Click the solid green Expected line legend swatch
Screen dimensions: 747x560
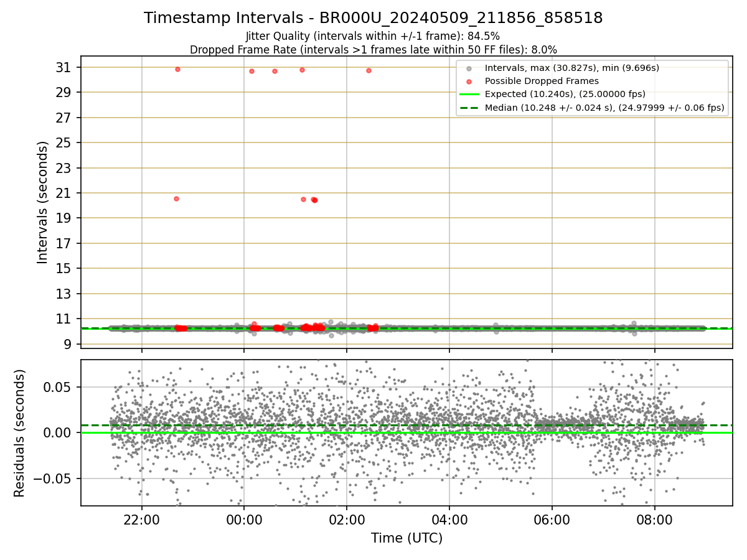469,95
